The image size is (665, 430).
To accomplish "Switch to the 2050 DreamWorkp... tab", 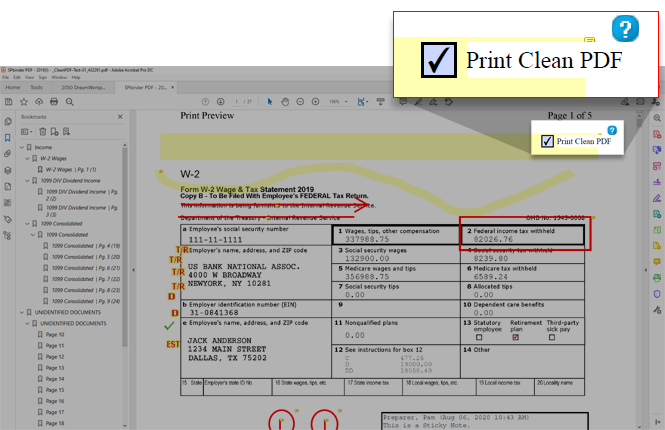I will coord(83,87).
